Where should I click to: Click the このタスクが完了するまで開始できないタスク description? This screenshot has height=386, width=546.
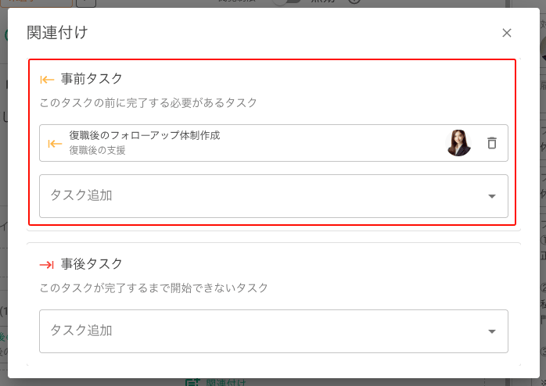(x=154, y=288)
